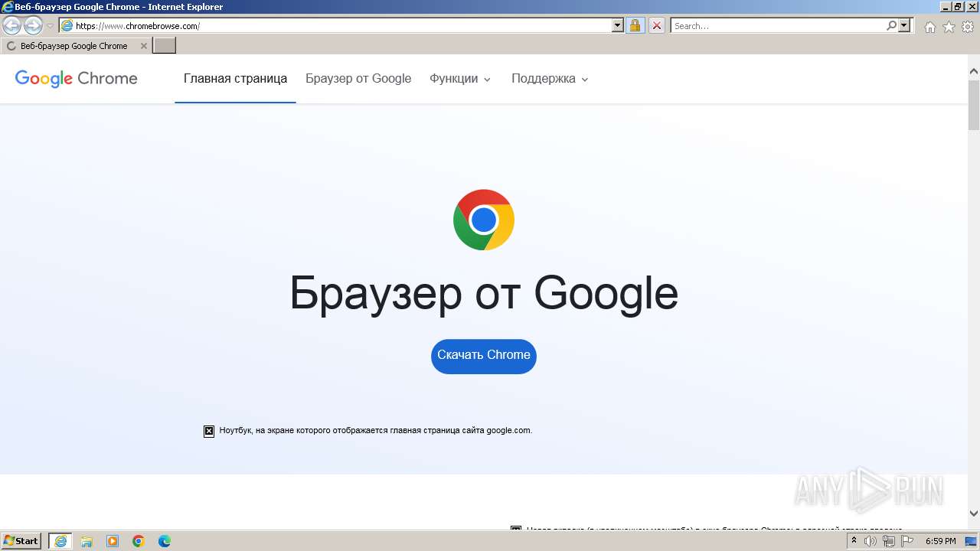Open recent pages dropdown next to Forward
980x551 pixels.
point(50,26)
